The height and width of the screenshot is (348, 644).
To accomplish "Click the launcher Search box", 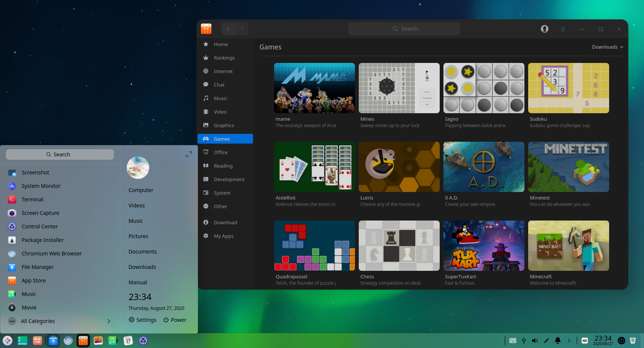I will point(60,155).
